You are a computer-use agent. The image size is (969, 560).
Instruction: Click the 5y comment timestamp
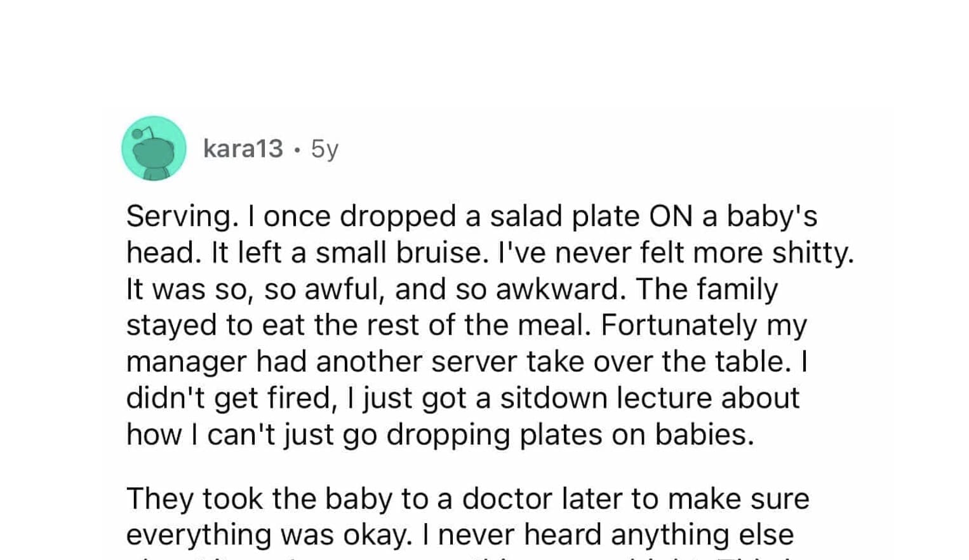324,149
